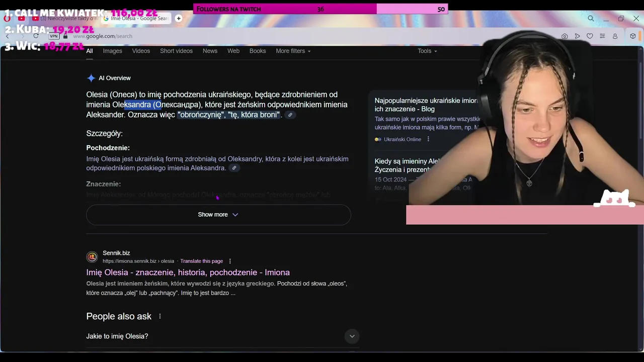Open the profile account icon
The width and height of the screenshot is (644, 362).
(x=615, y=36)
